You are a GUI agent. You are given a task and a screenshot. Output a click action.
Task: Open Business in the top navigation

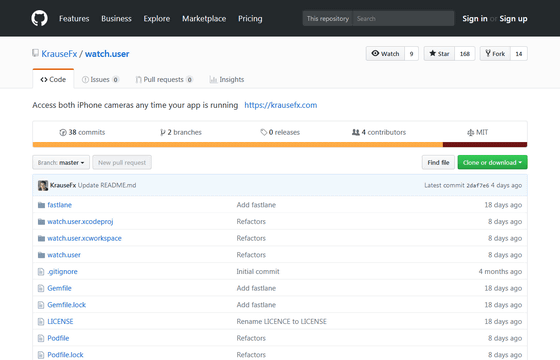116,19
